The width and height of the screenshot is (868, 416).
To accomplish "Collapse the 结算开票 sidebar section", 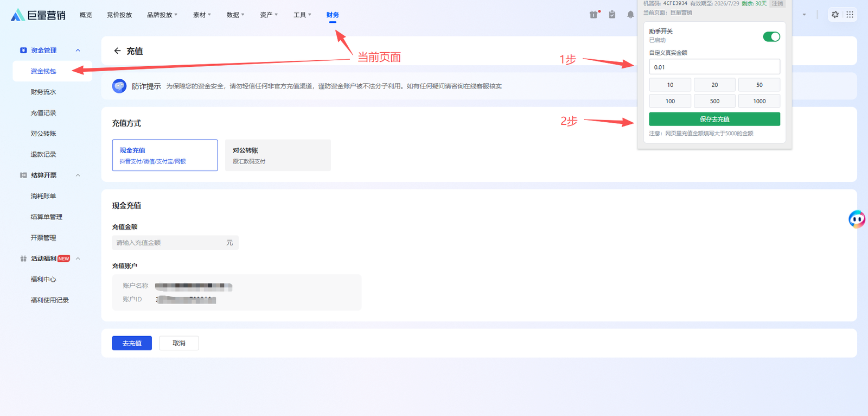I will point(78,175).
